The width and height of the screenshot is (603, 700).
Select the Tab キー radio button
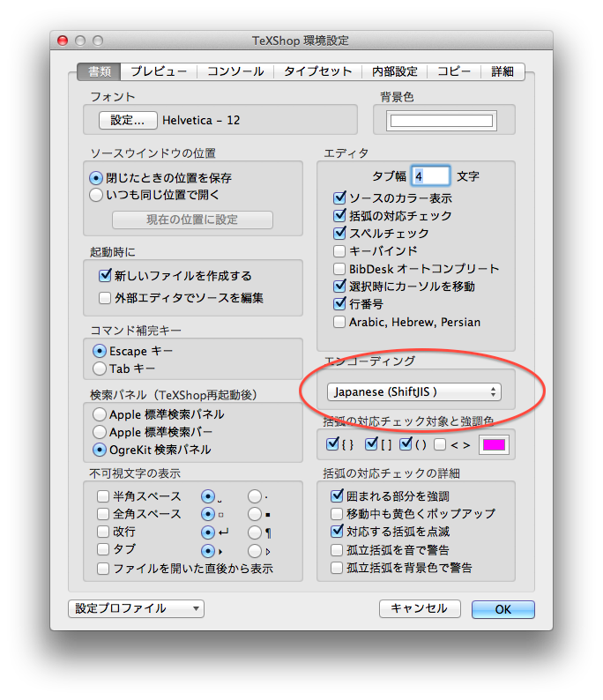tap(100, 369)
